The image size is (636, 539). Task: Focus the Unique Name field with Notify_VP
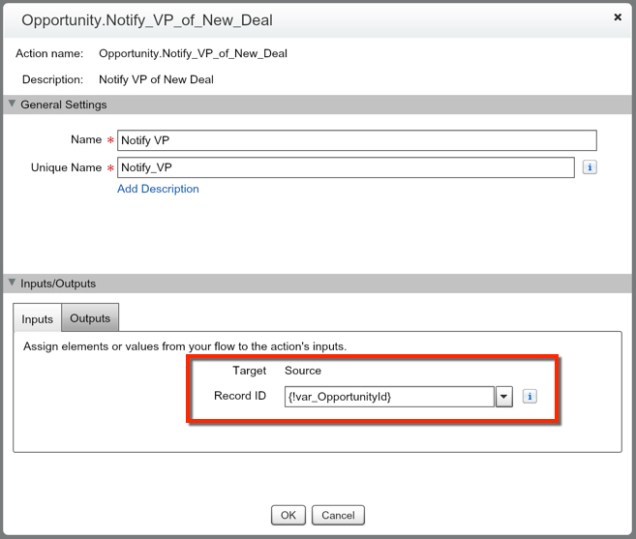[346, 168]
